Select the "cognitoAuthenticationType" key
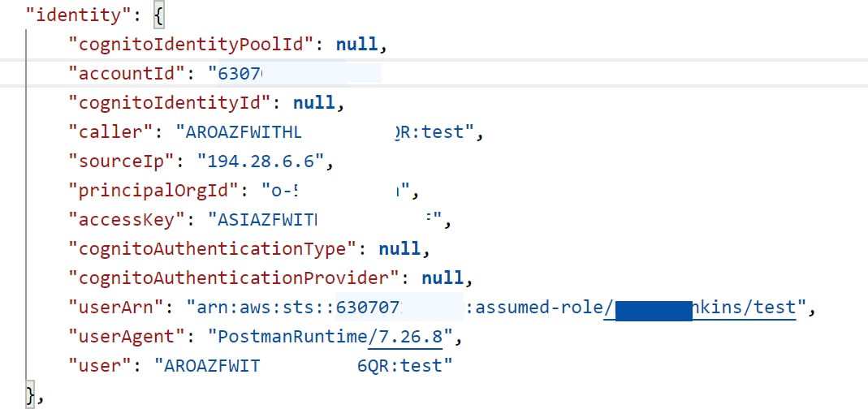868x409 pixels. tap(213, 249)
